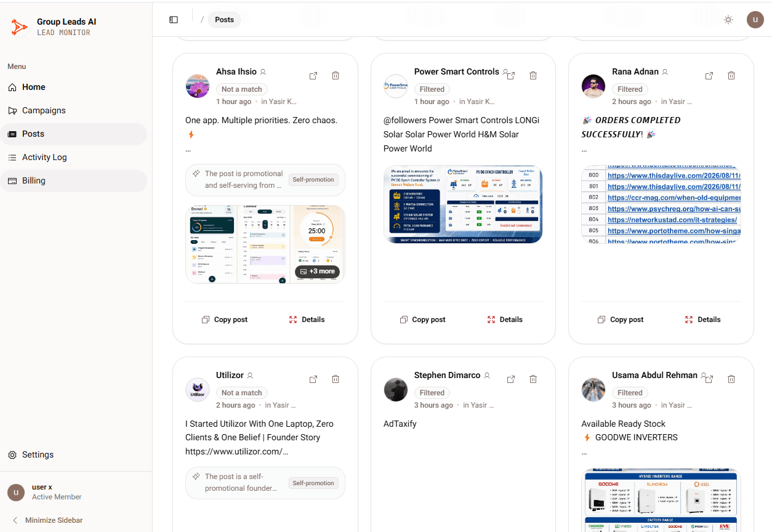The height and width of the screenshot is (532, 772).
Task: Click the Posts breadcrumb pill
Action: 224,20
